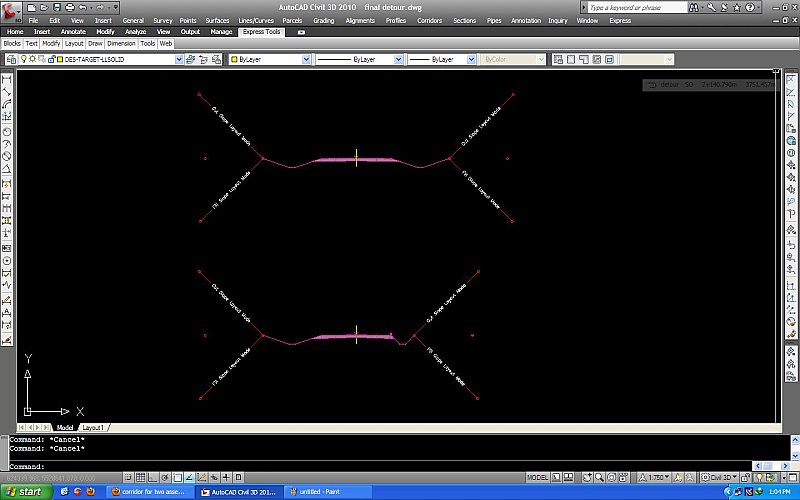This screenshot has width=800, height=500.
Task: Click the Make Object's Layer Current icon
Action: [191, 60]
